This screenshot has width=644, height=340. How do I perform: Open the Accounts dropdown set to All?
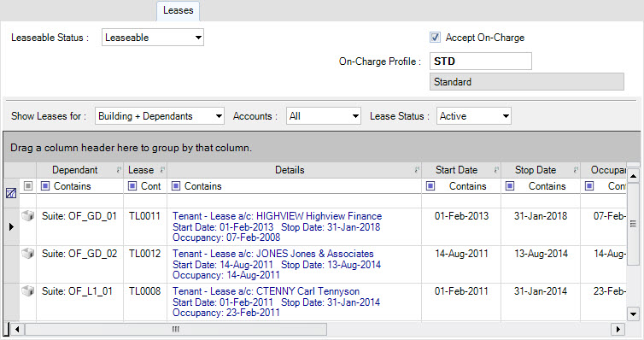324,116
